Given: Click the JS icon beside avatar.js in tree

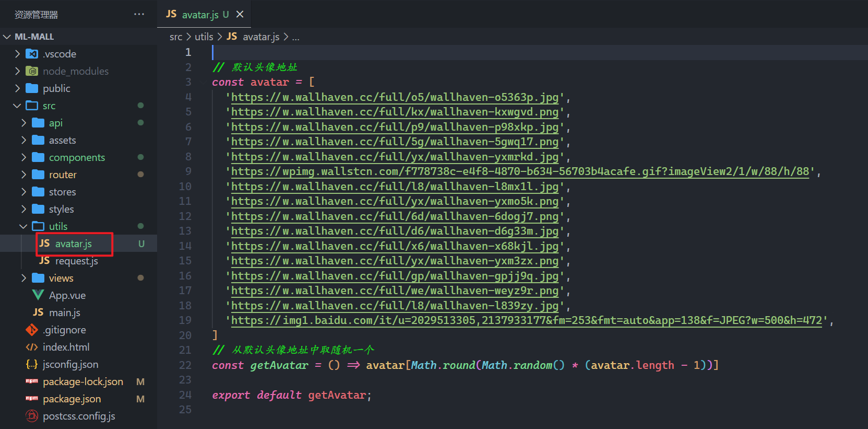Looking at the screenshot, I should pos(44,244).
